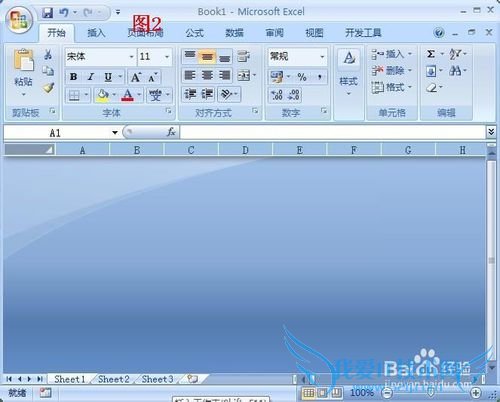The width and height of the screenshot is (500, 402).
Task: Apply accounting number format
Action: pos(277,77)
